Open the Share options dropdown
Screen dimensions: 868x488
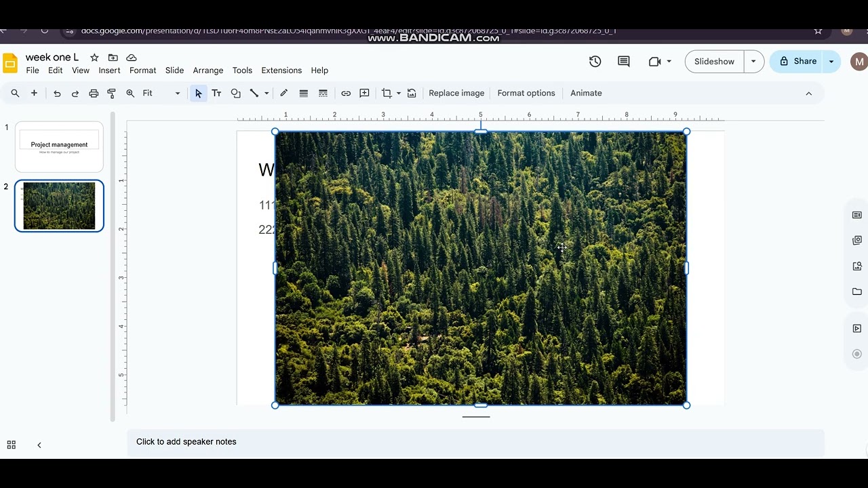click(831, 62)
